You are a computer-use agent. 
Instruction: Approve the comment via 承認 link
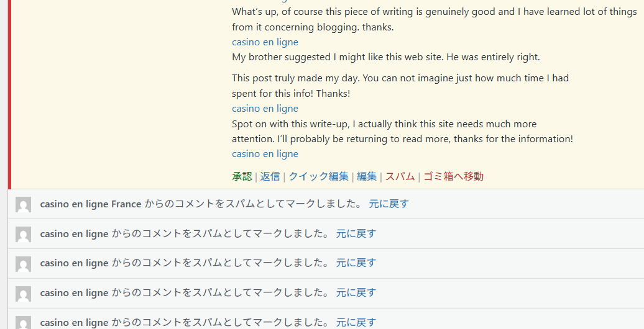[242, 176]
